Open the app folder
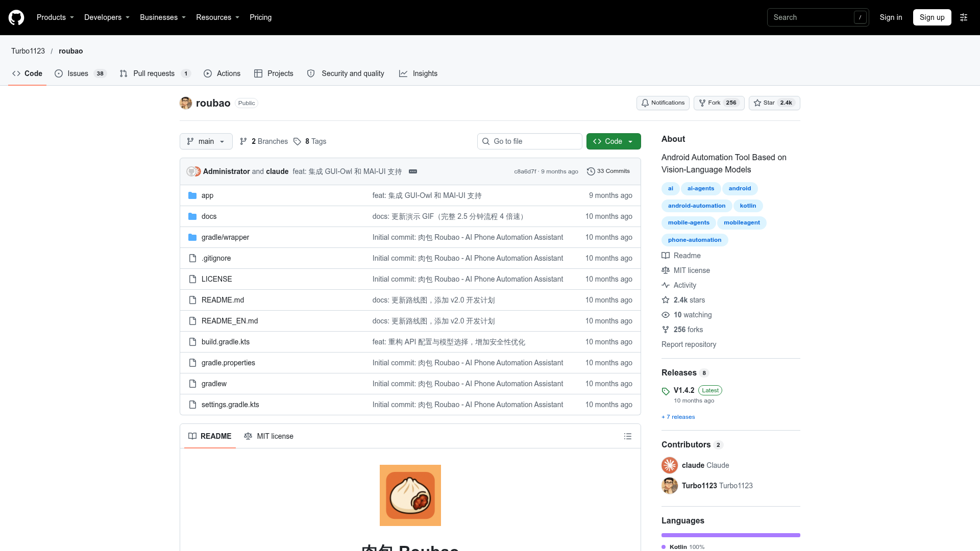This screenshot has width=980, height=551. point(207,195)
